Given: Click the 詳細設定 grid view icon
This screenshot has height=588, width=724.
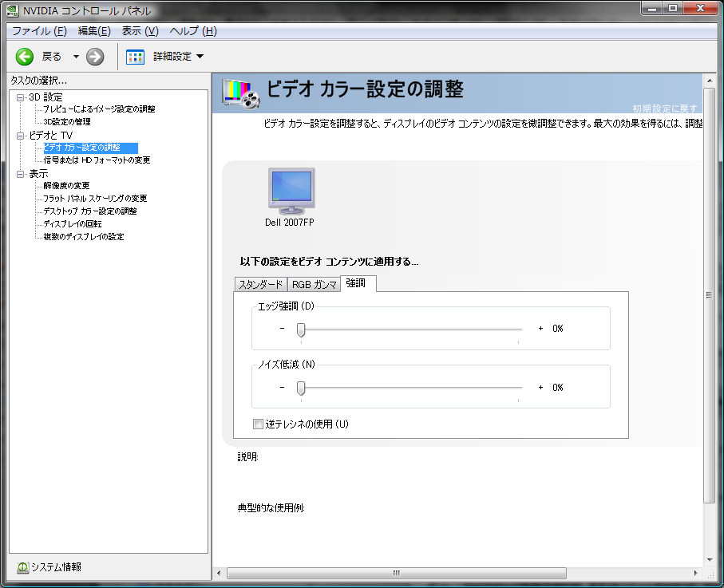Looking at the screenshot, I should 136,56.
